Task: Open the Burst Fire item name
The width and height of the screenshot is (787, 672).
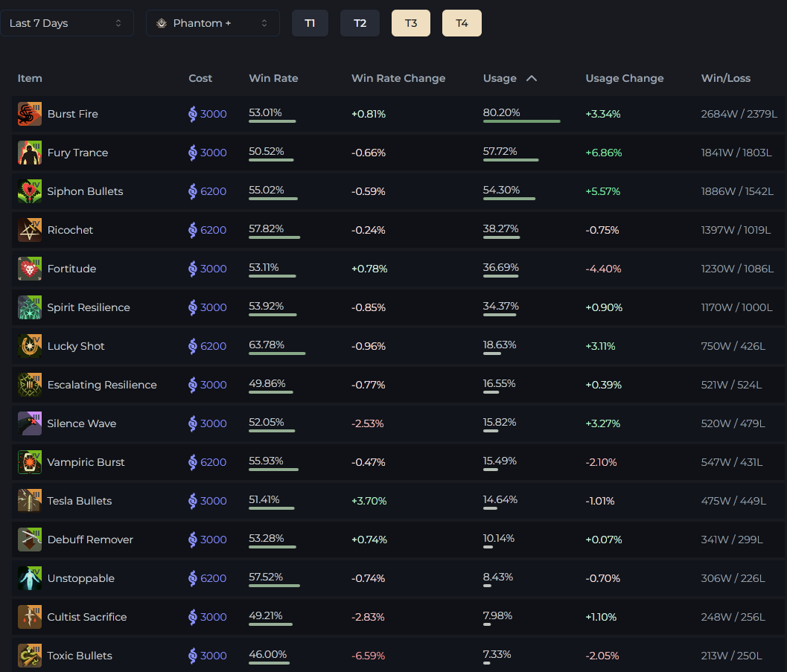Action: 73,114
